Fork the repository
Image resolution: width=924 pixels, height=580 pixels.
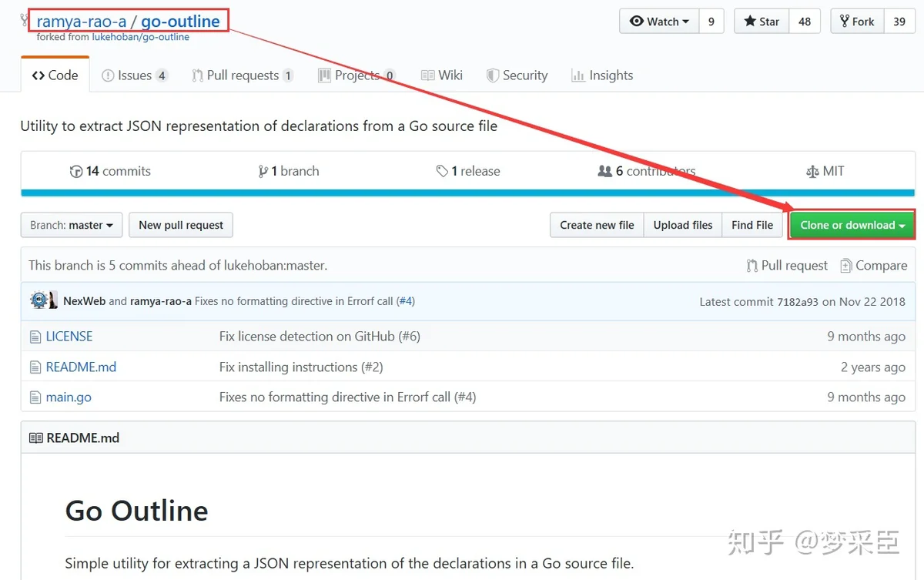click(x=857, y=22)
